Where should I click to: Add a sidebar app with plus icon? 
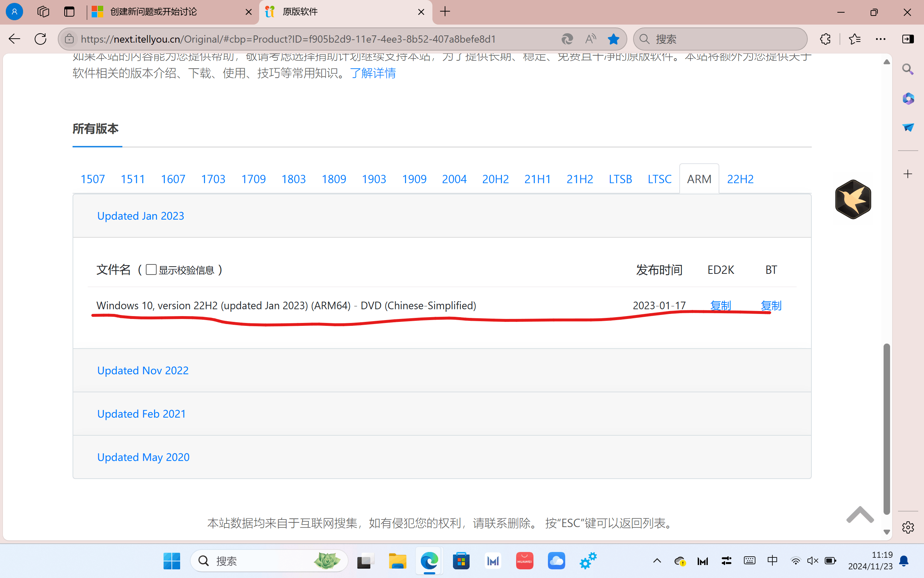(x=908, y=174)
